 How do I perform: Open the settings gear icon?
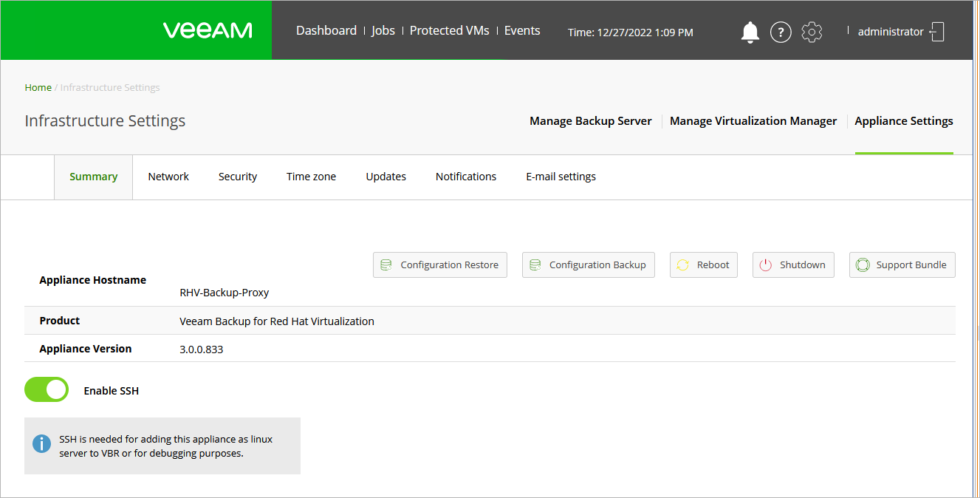812,32
